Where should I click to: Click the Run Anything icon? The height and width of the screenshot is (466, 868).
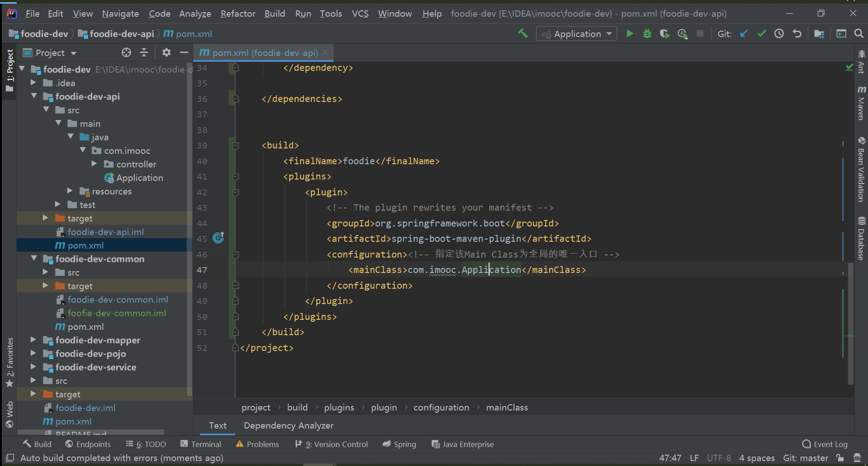841,33
